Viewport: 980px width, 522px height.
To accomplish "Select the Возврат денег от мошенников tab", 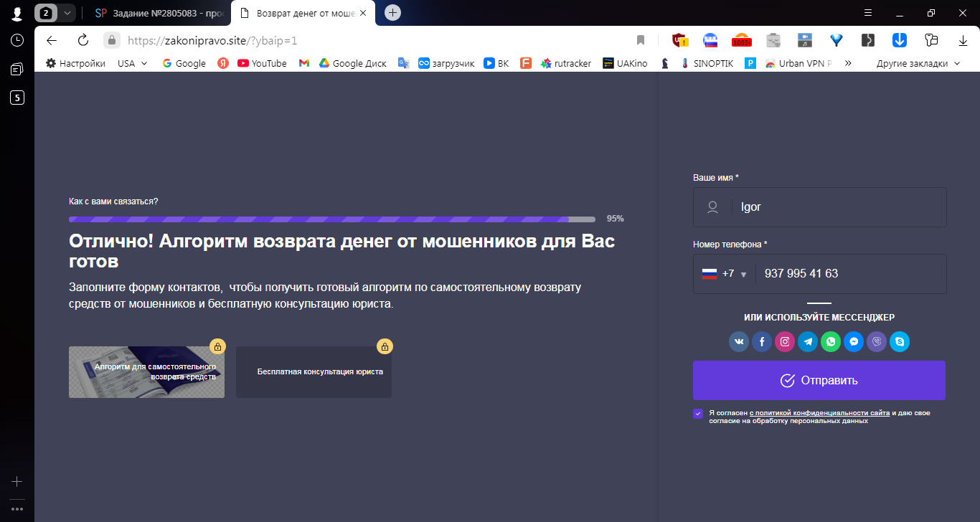I will click(x=303, y=13).
